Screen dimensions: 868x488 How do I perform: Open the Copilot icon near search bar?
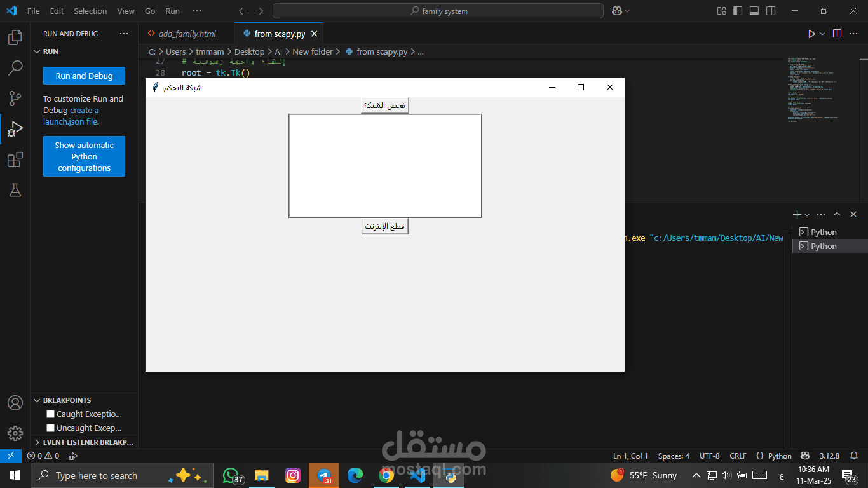point(616,11)
